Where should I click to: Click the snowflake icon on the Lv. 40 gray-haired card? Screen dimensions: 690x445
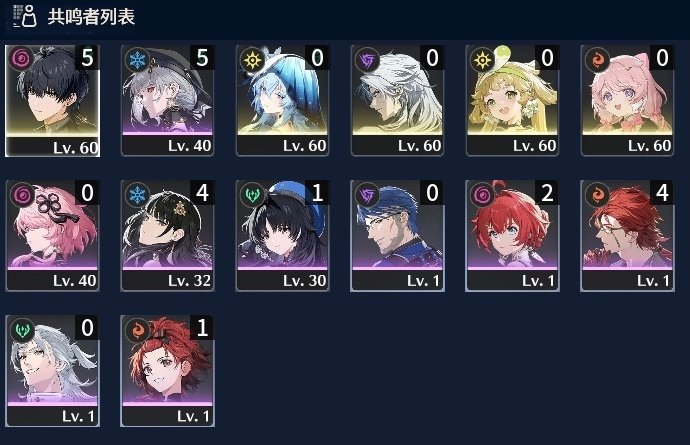(x=137, y=59)
